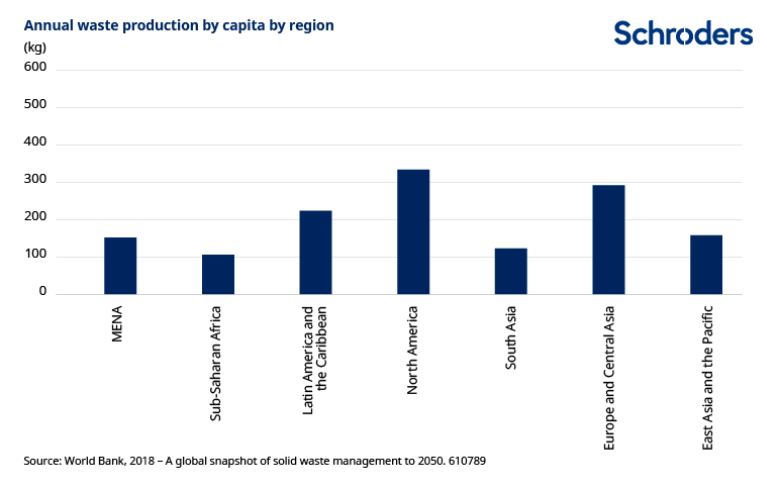Screen dimensions: 767x484
Task: Select the East Asia and the Pacific bar
Action: tap(706, 264)
